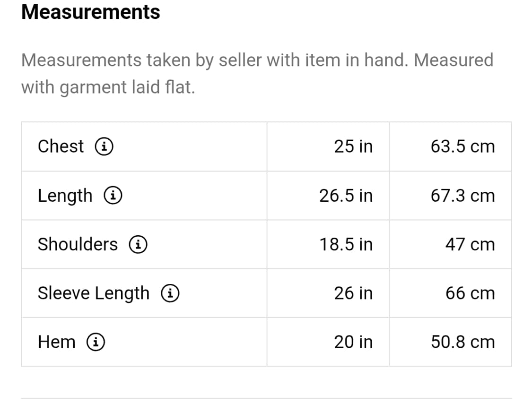Screen dimensions: 532x403
Task: Click the seller measurement description text
Action: [257, 73]
